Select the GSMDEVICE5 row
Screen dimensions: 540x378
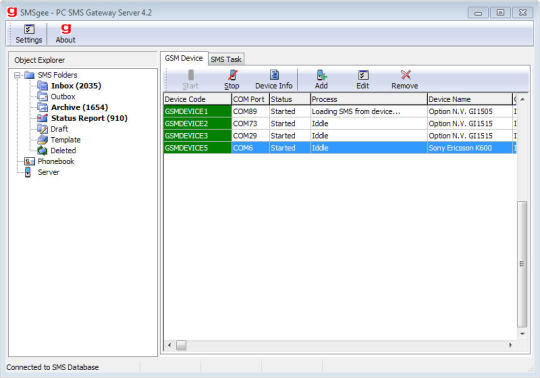[340, 148]
